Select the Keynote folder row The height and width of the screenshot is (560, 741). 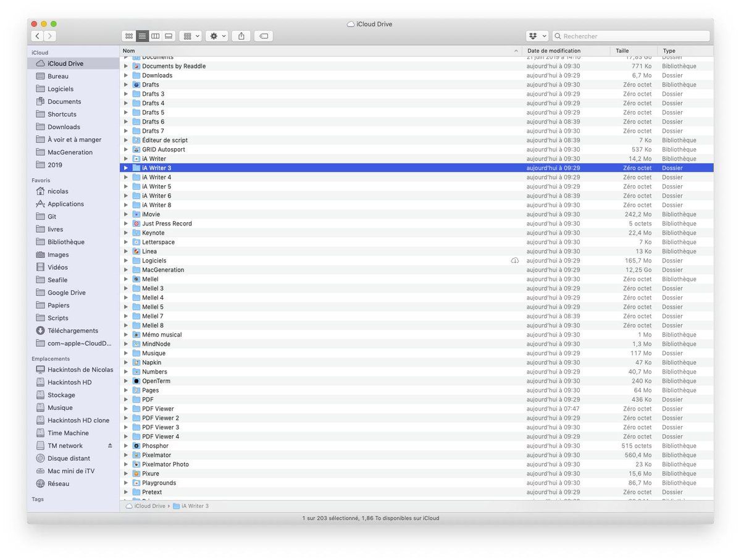(x=153, y=233)
